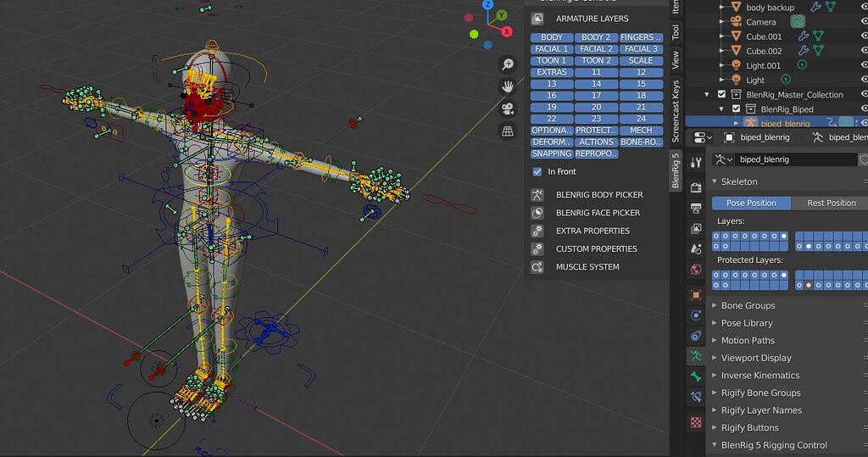Viewport: 868px width, 457px height.
Task: Toggle the ACTIONS armature layer button
Action: point(596,142)
